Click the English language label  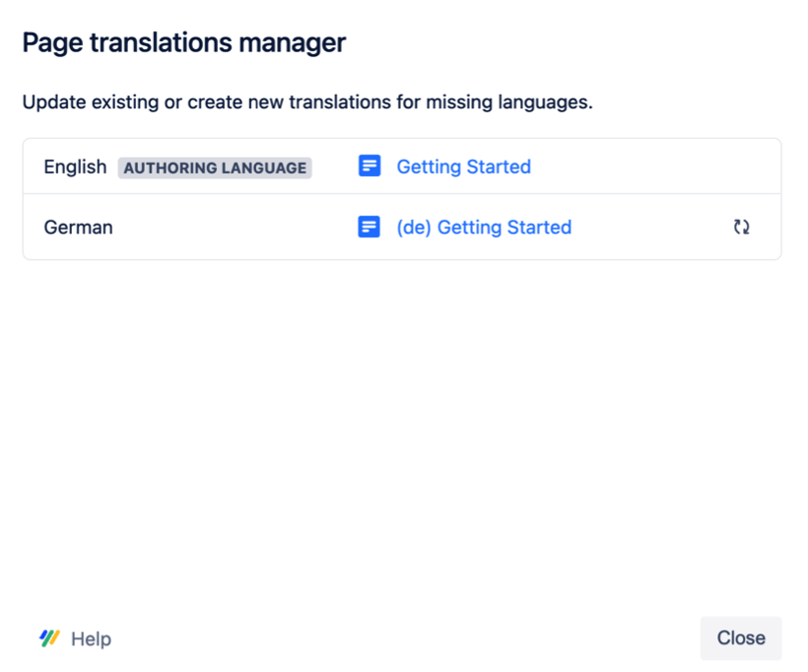click(74, 167)
